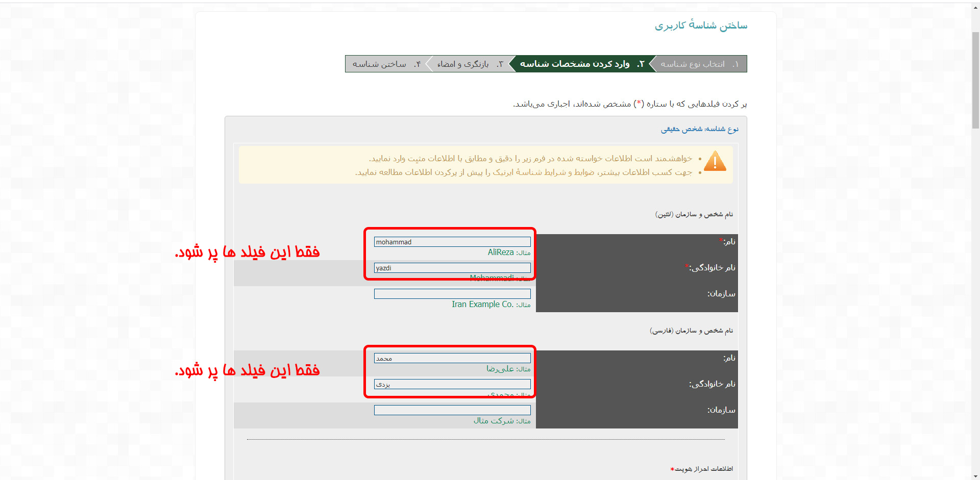The height and width of the screenshot is (480, 980).
Task: Click the Persian last name field with یزدی
Action: pos(452,384)
